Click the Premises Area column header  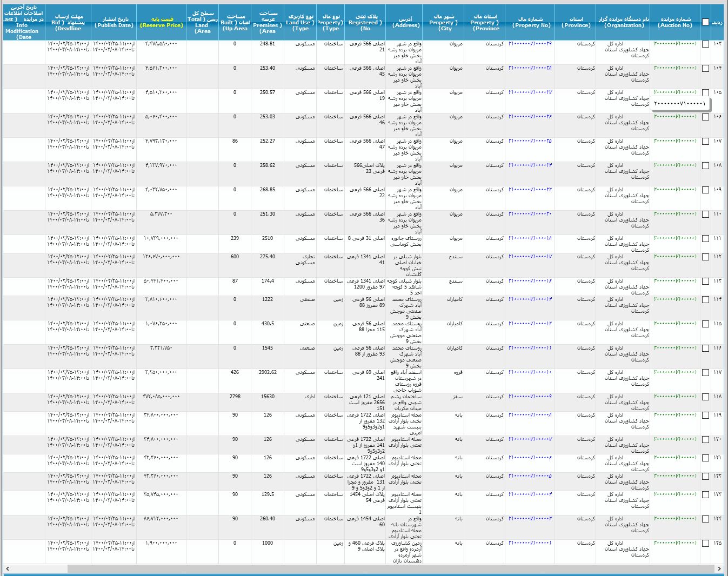pyautogui.click(x=268, y=22)
